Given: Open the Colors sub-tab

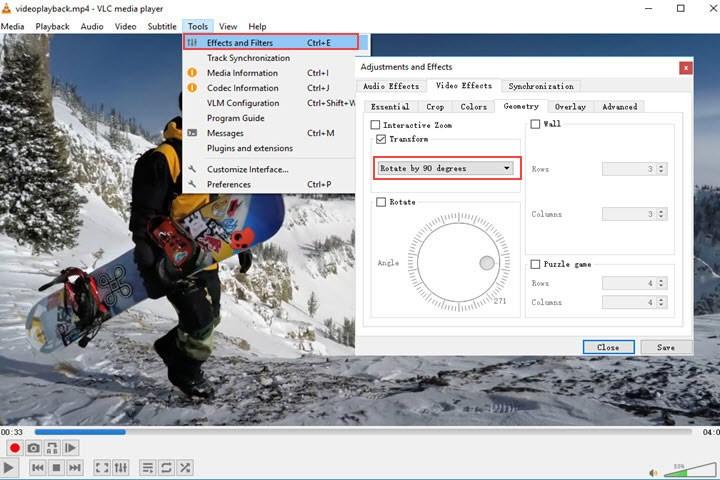Looking at the screenshot, I should 473,107.
